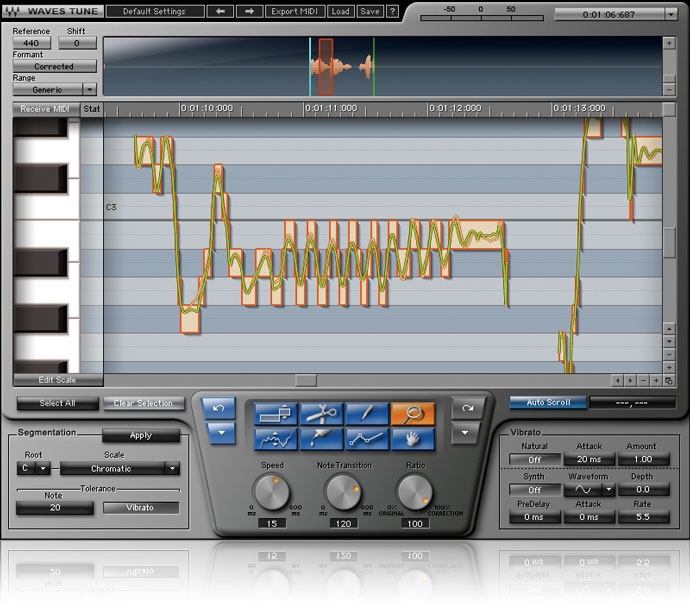This screenshot has width=690, height=604.
Task: Select the Hand navigation tool
Action: [412, 438]
